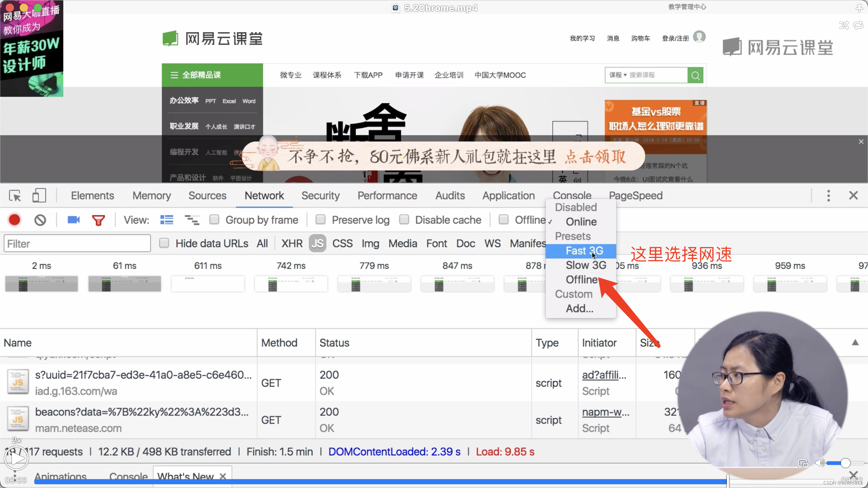
Task: Open the Animations drawer tab
Action: click(60, 476)
